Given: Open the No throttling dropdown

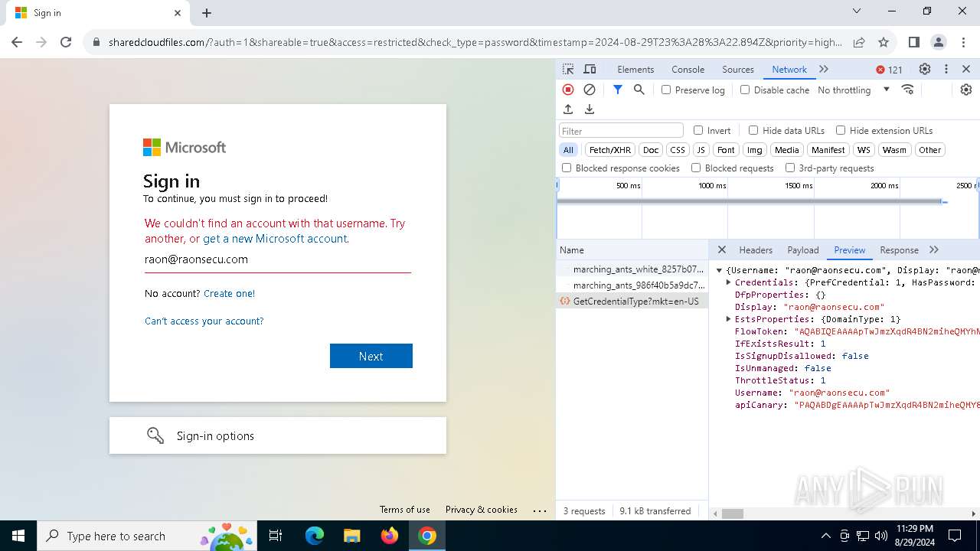Looking at the screenshot, I should click(853, 90).
